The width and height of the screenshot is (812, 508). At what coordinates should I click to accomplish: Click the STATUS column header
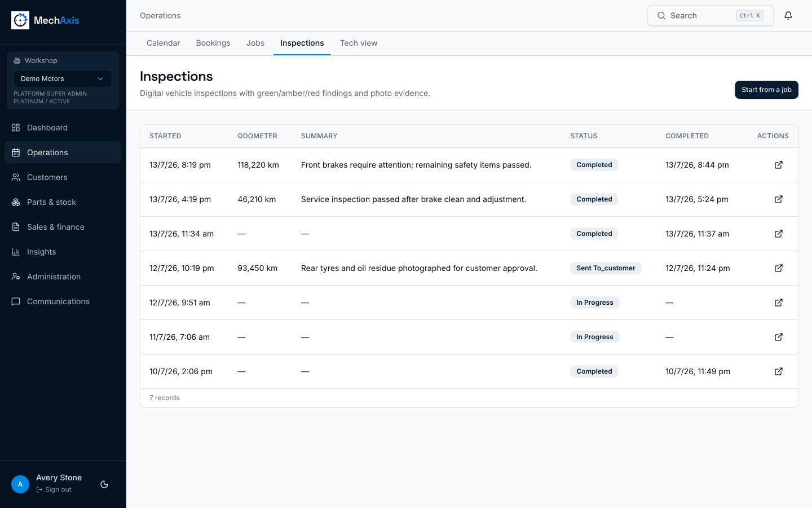[x=584, y=136]
